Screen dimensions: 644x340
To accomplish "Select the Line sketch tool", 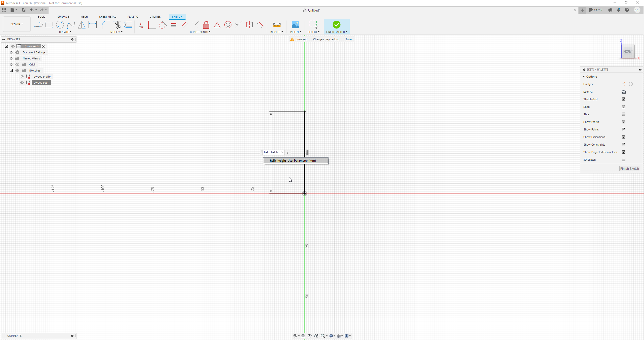I will pyautogui.click(x=38, y=25).
